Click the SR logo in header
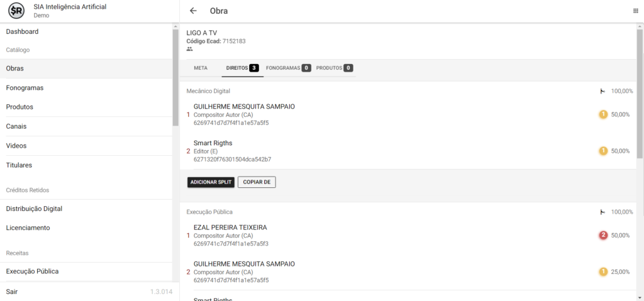The width and height of the screenshot is (644, 301). click(16, 11)
